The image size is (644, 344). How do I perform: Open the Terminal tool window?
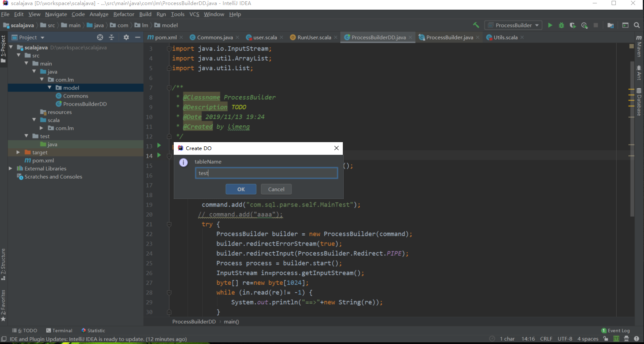click(x=59, y=331)
